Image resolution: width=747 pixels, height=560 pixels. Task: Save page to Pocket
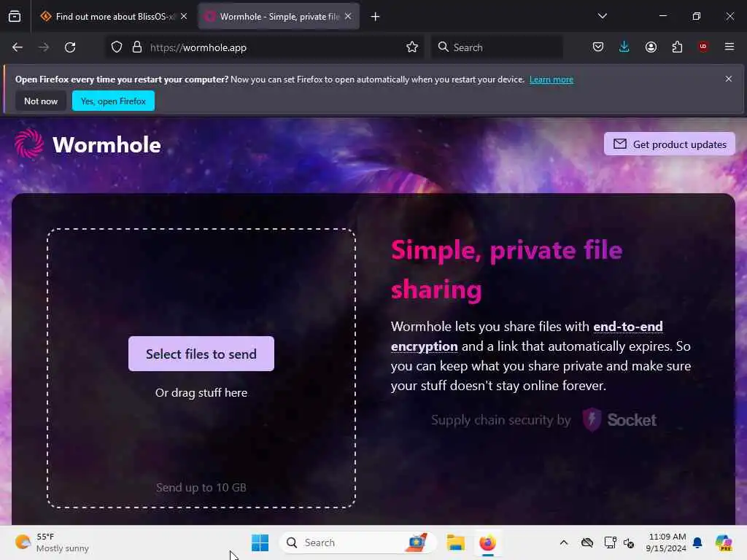point(598,47)
